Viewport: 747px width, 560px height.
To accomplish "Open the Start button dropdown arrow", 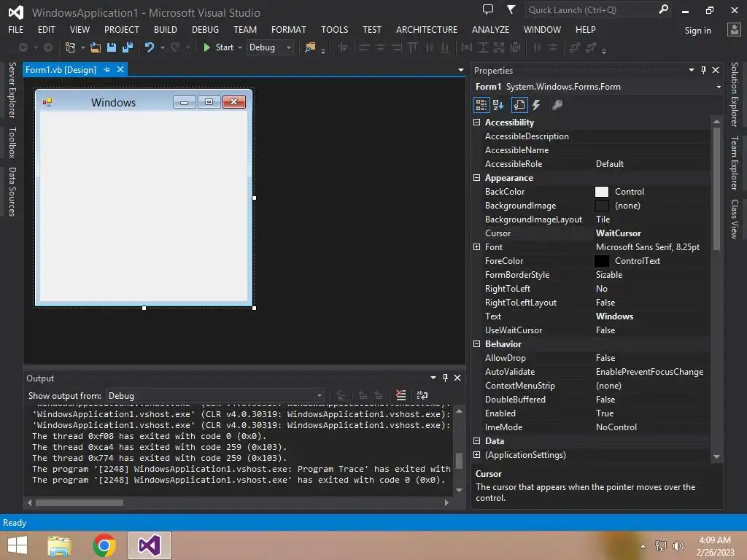I will (239, 47).
